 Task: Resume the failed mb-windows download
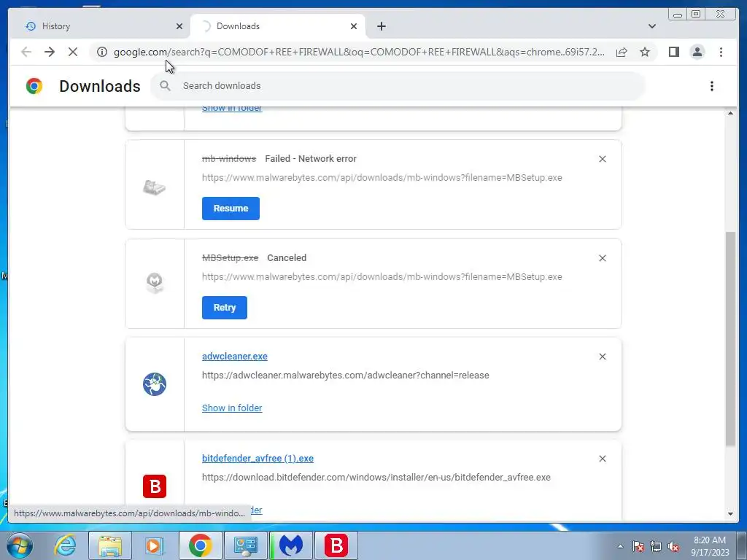(231, 209)
